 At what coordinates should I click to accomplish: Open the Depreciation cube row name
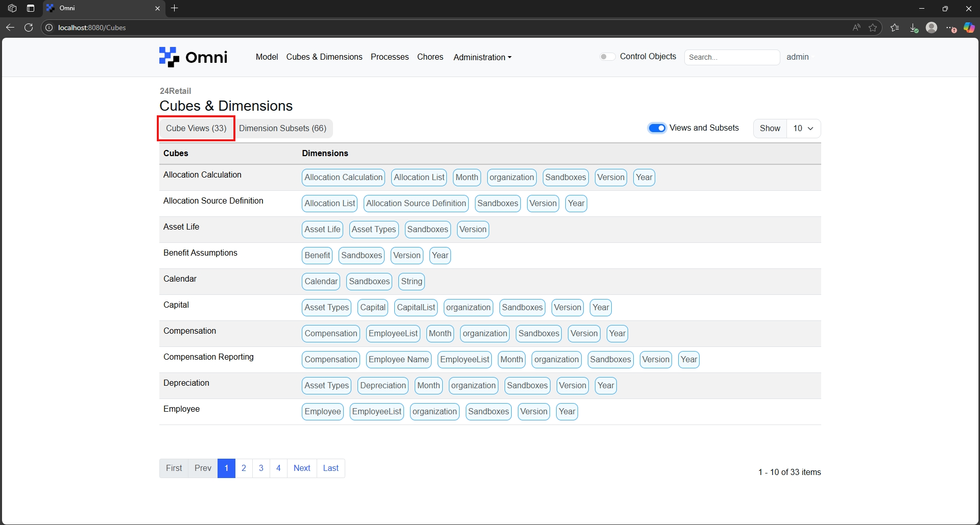186,383
